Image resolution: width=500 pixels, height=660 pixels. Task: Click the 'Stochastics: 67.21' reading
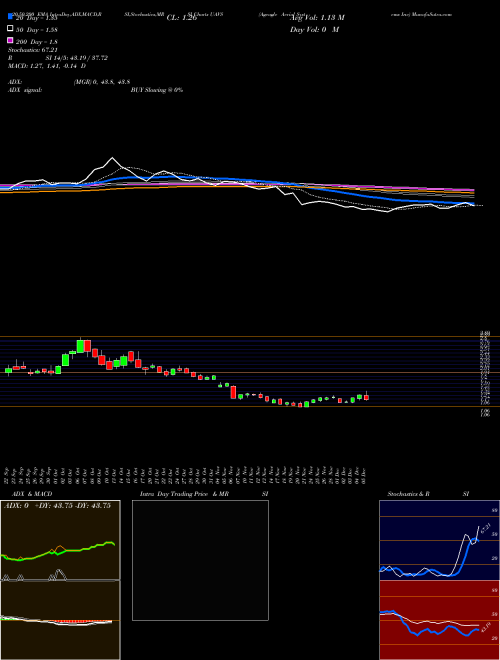pos(33,50)
